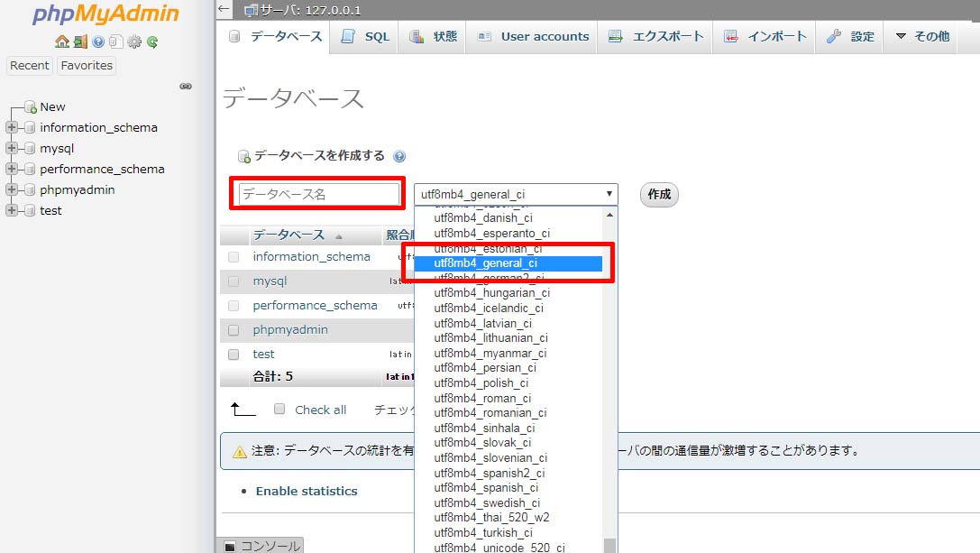Viewport: 980px width, 553px height.
Task: Tick the checkbox for the test database
Action: point(234,355)
